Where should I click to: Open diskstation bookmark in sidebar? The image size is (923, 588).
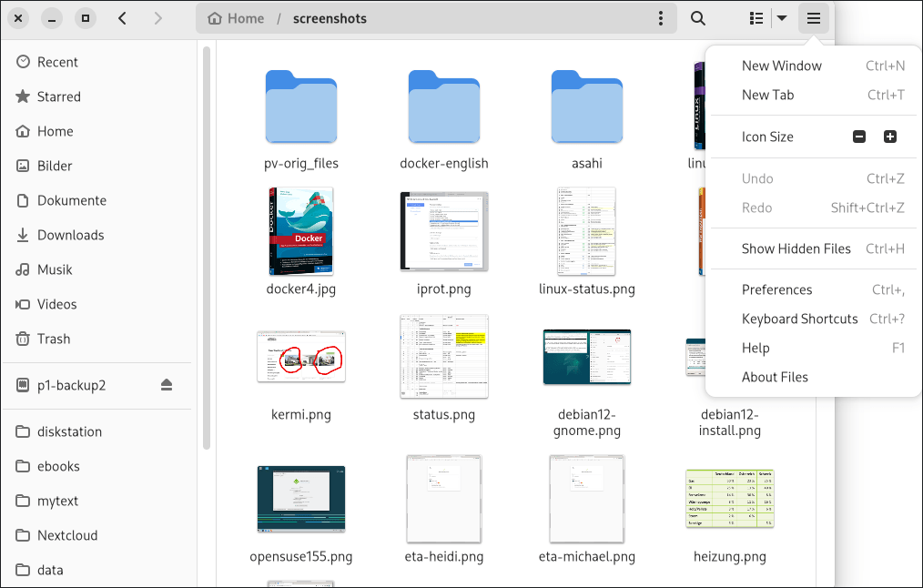[99, 431]
